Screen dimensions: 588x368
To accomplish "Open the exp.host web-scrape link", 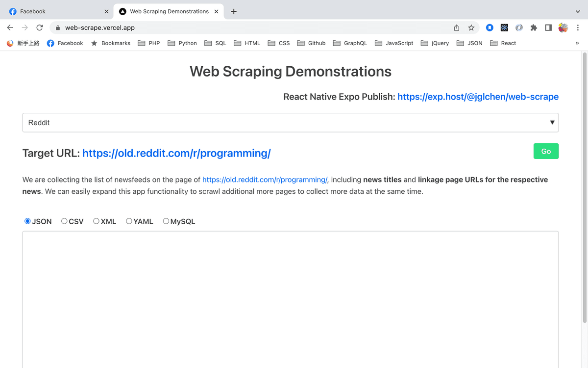I will click(x=478, y=97).
